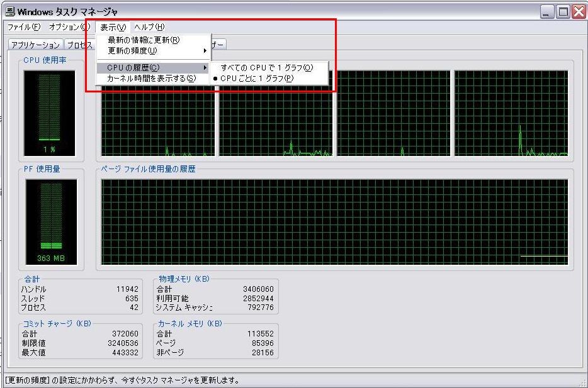
Task: Choose 最新の情報に更新(R) menu item
Action: 154,40
